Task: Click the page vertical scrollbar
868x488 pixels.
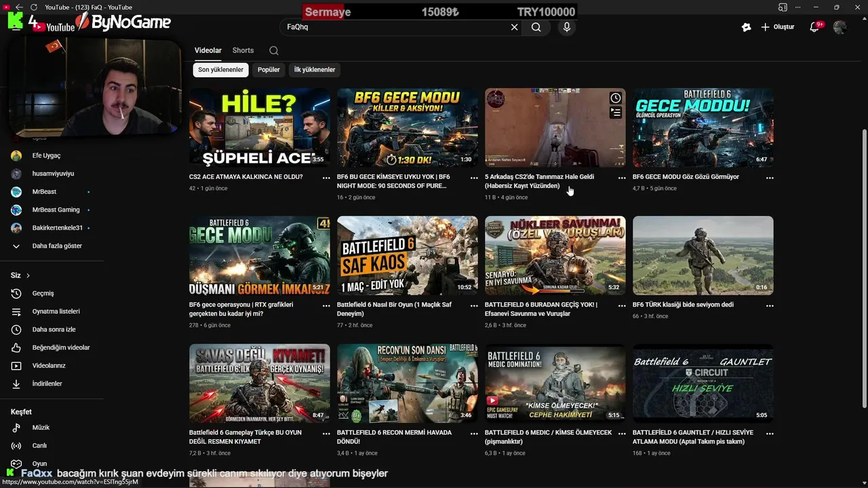Action: click(863, 268)
